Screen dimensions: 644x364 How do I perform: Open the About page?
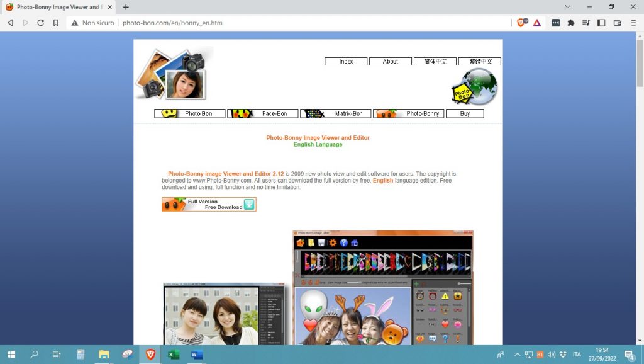click(x=391, y=62)
